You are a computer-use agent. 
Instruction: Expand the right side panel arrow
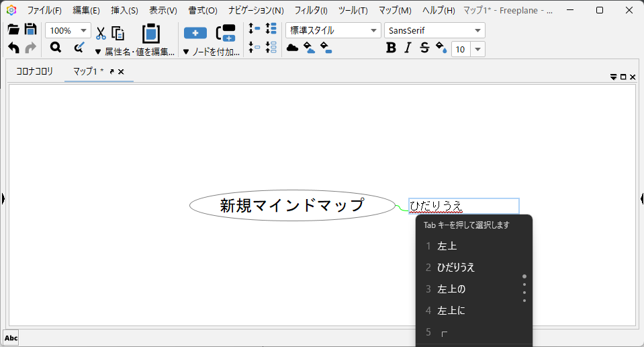pyautogui.click(x=641, y=198)
